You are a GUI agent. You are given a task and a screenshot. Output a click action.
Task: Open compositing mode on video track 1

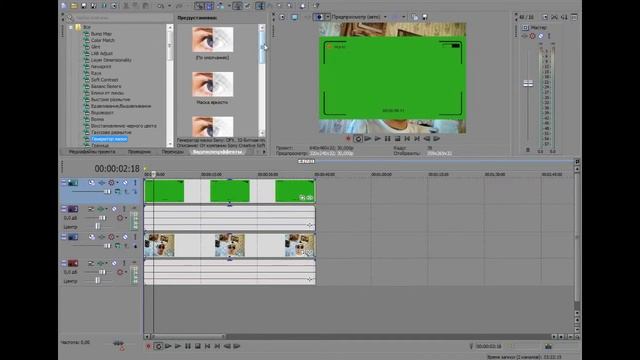118,191
